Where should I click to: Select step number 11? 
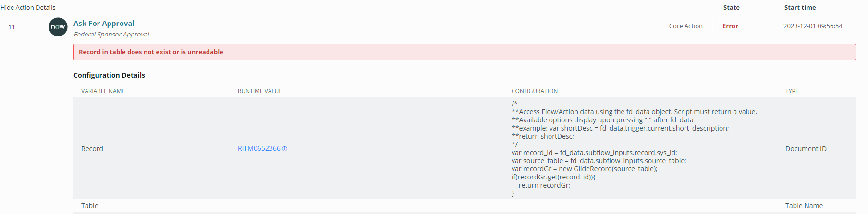click(12, 27)
